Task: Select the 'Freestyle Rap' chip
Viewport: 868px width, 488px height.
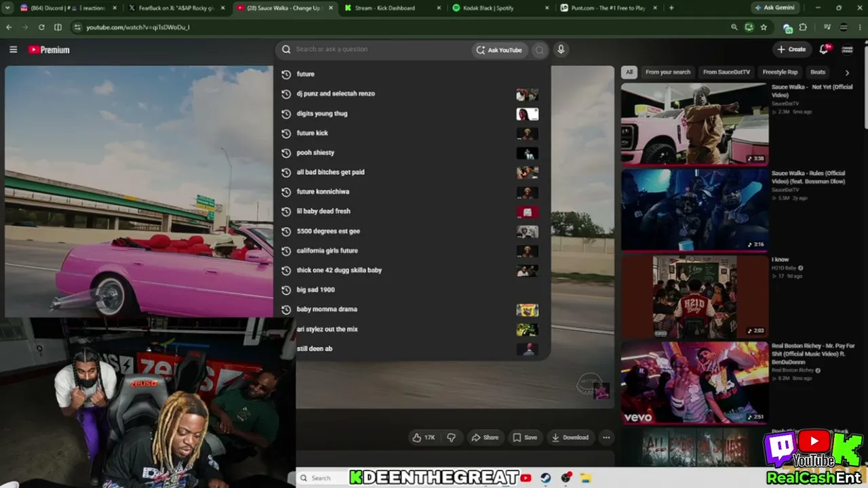Action: (x=780, y=72)
